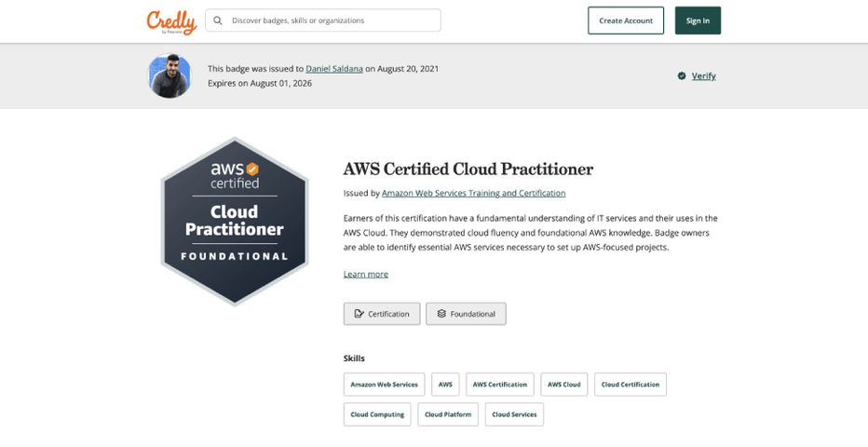868x447 pixels.
Task: Open the Cloud Services skill tag
Action: pyautogui.click(x=514, y=414)
